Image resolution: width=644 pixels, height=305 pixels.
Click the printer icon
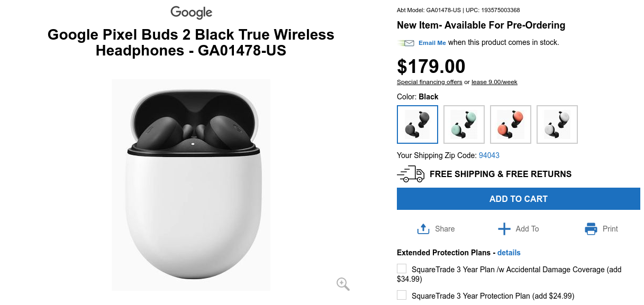click(x=591, y=229)
